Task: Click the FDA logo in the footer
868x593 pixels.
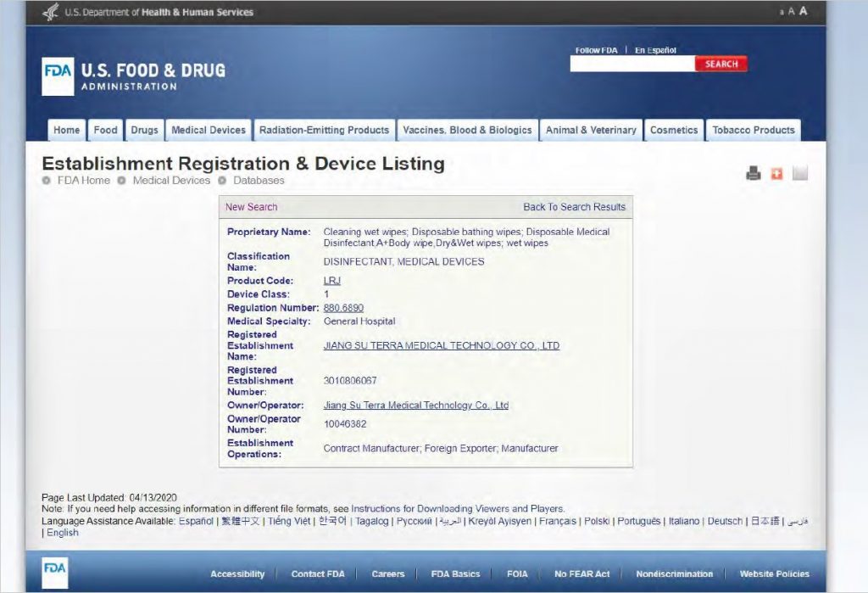Action: pyautogui.click(x=55, y=573)
